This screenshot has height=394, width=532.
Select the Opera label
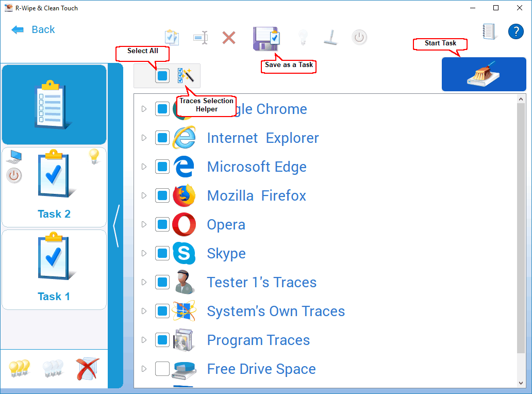(x=226, y=225)
